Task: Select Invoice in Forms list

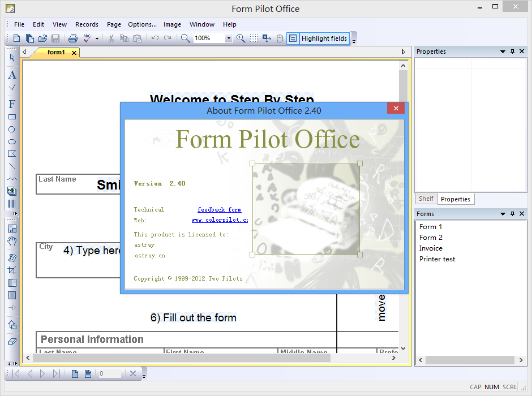Action: pyautogui.click(x=431, y=248)
